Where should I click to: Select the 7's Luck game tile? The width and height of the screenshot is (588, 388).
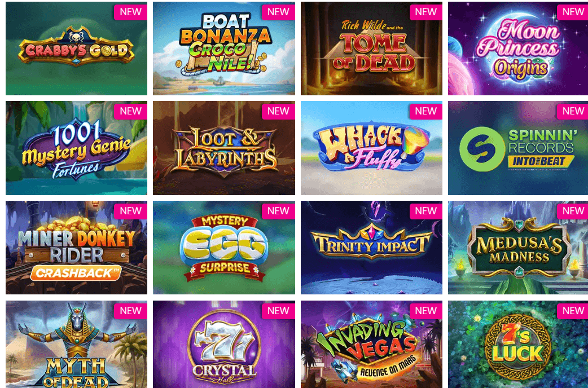[518, 344]
